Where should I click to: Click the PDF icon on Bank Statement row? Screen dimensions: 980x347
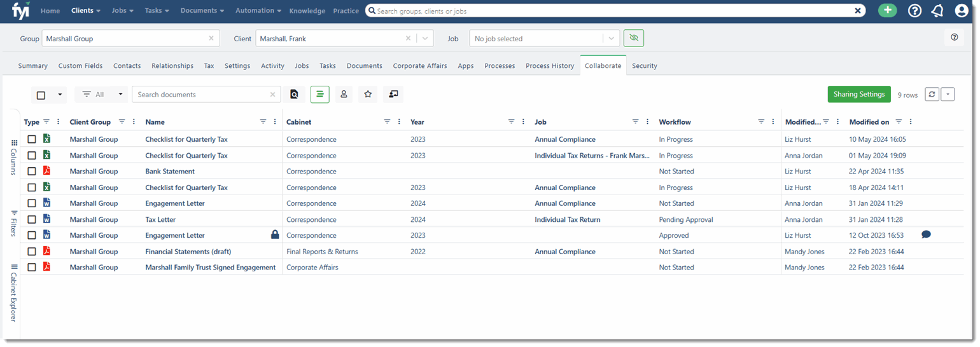click(46, 170)
